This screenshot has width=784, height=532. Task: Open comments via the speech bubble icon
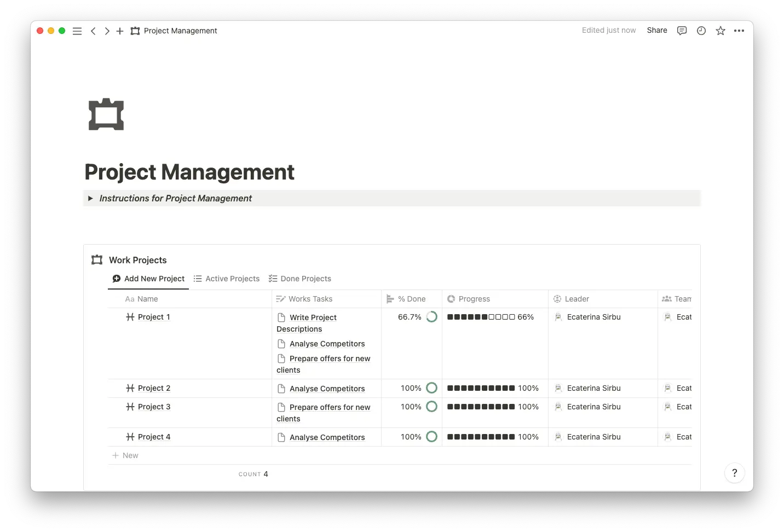(682, 31)
